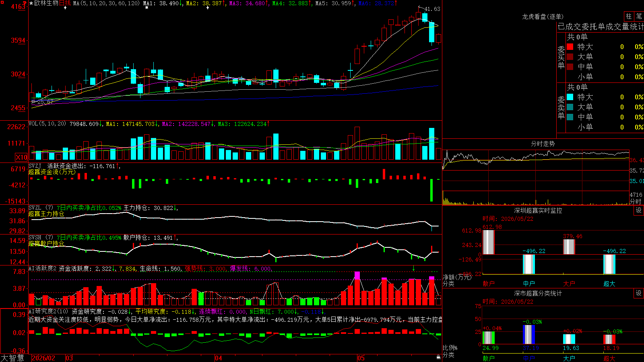Click the 超大 bar in 深圳超赢实时监控 chart

609,264
